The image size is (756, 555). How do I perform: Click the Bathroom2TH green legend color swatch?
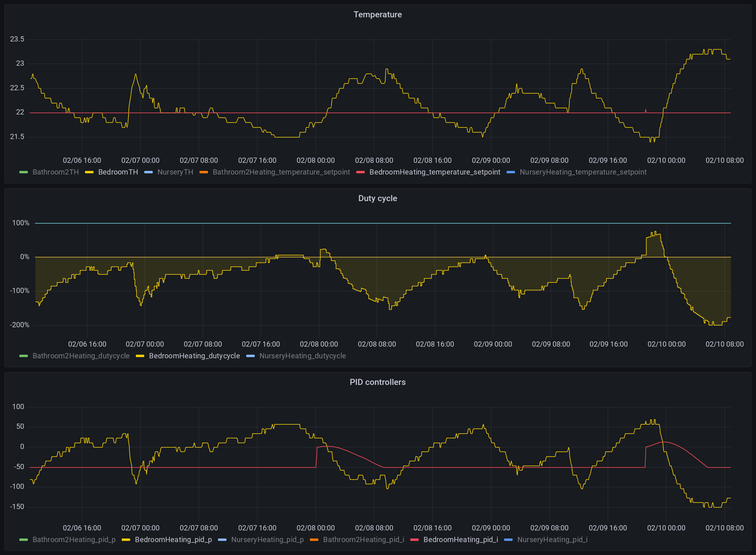pos(24,172)
